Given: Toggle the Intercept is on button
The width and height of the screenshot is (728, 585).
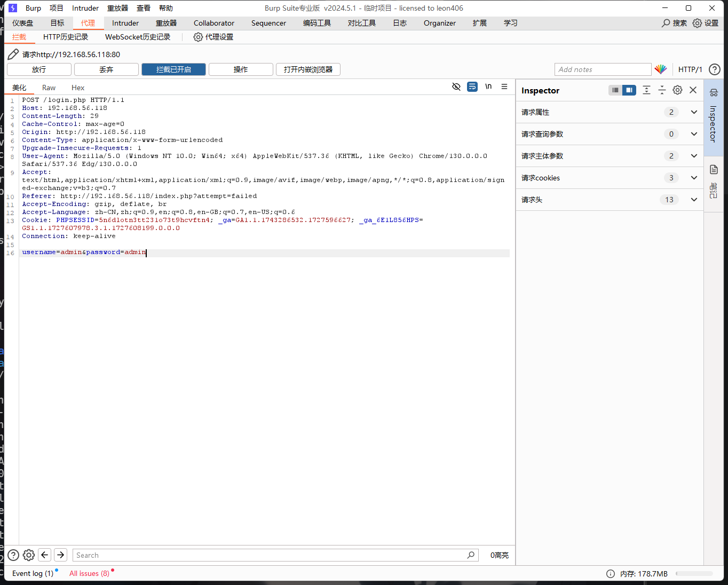Looking at the screenshot, I should (x=173, y=69).
